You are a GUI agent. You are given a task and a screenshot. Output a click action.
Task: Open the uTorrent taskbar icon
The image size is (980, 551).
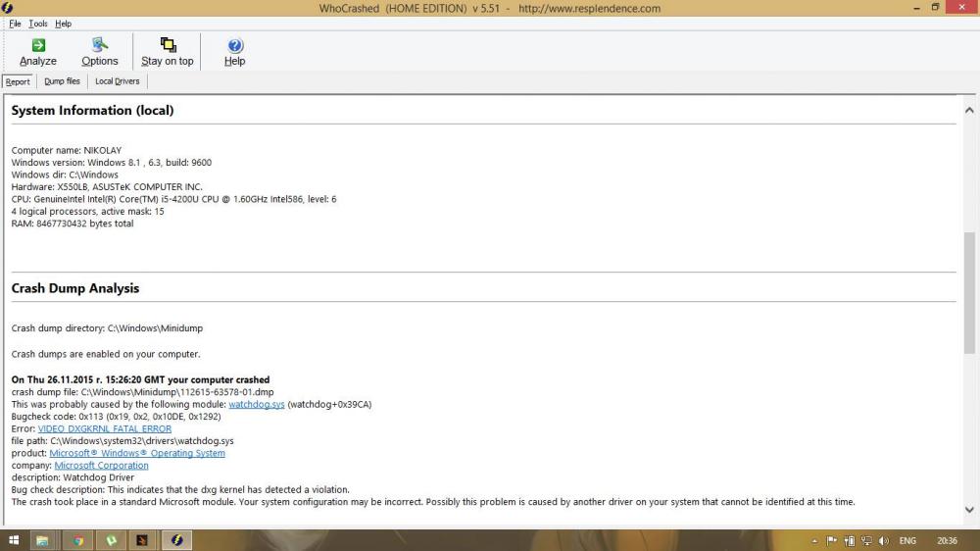[x=112, y=540]
